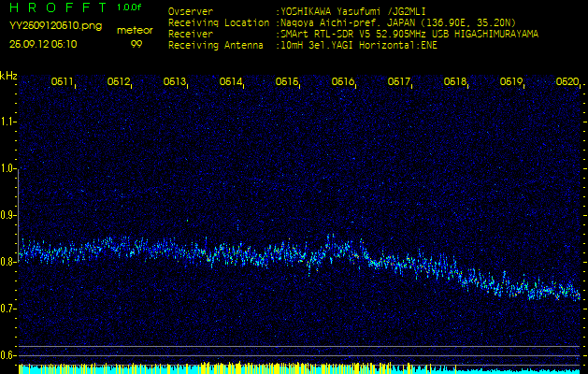
Task: Click the cyan signal level bar
Action: [x=294, y=369]
